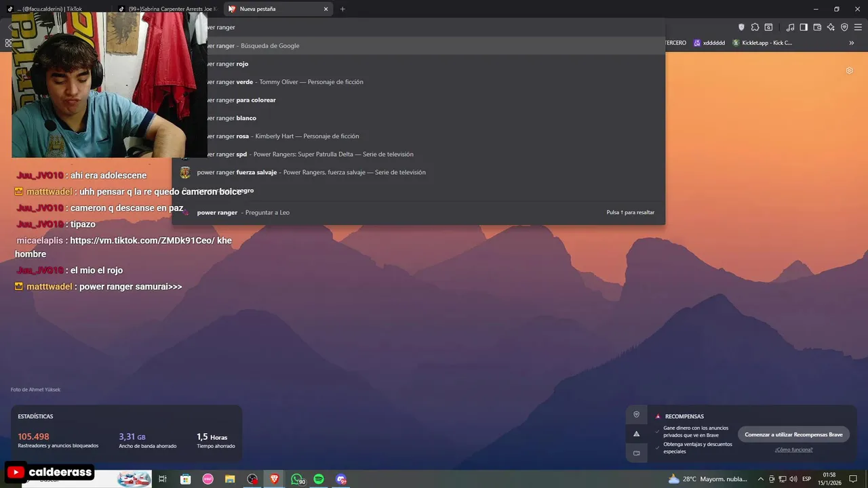The image size is (868, 488).
Task: Open the network tray icon
Action: click(782, 479)
